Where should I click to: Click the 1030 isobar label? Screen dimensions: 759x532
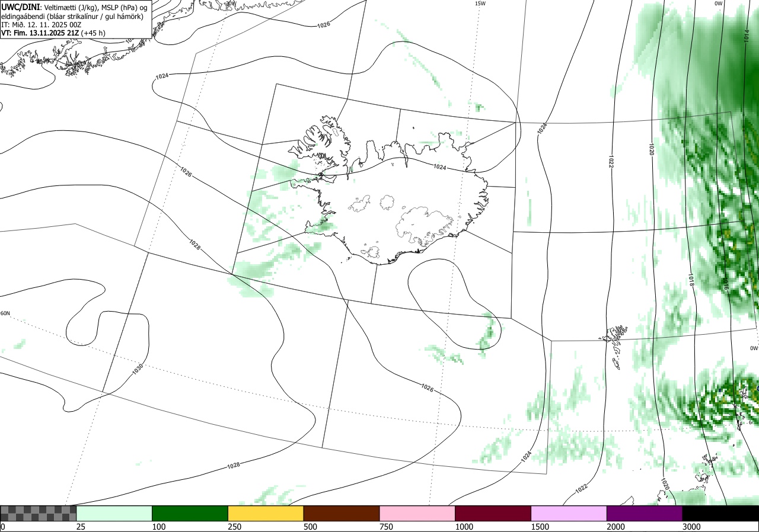coord(138,370)
